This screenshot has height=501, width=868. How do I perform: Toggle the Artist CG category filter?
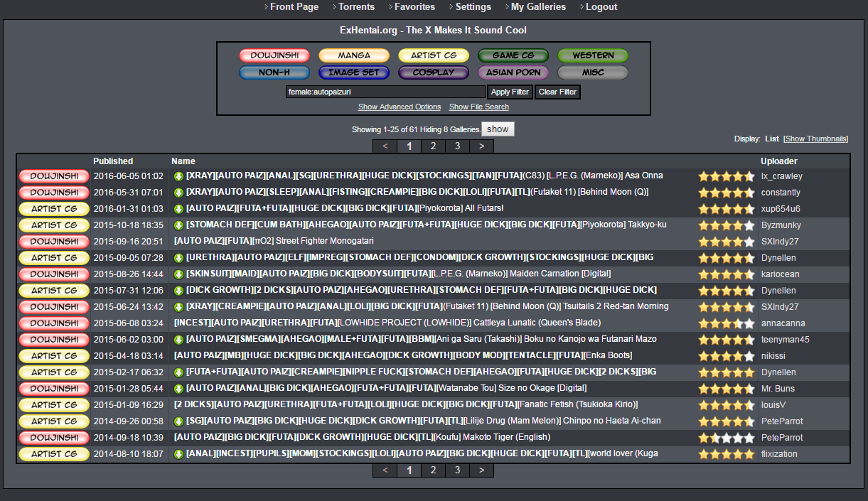tap(434, 55)
